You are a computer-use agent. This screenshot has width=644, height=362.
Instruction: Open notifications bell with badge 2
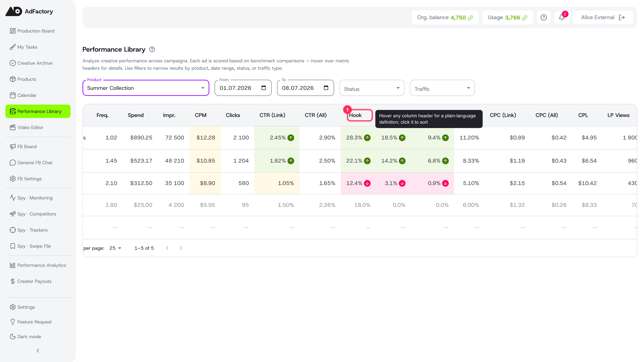562,17
